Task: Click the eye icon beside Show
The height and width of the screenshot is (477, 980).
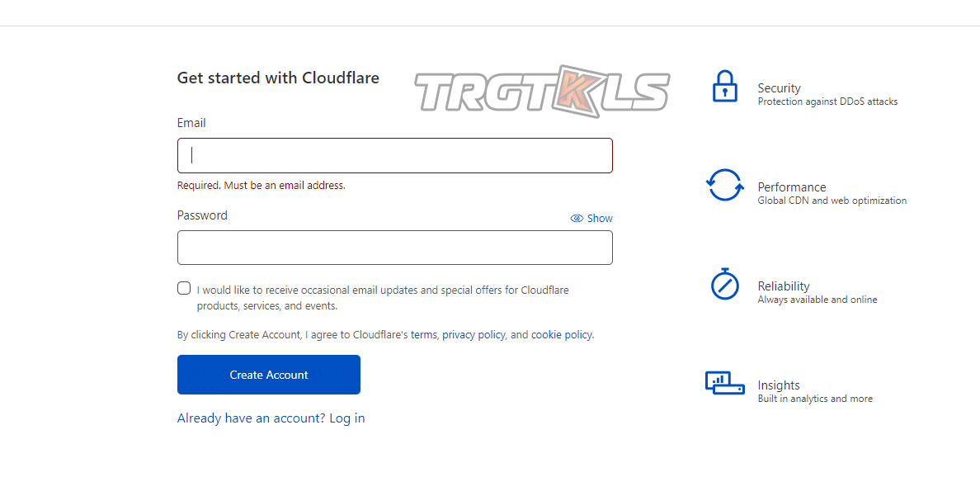Action: (x=577, y=219)
